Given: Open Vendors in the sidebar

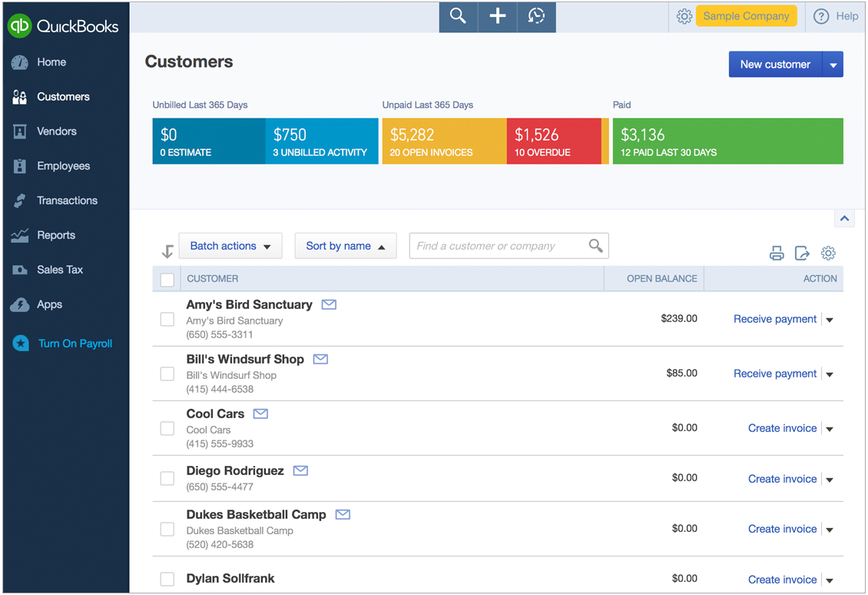Looking at the screenshot, I should pyautogui.click(x=57, y=131).
